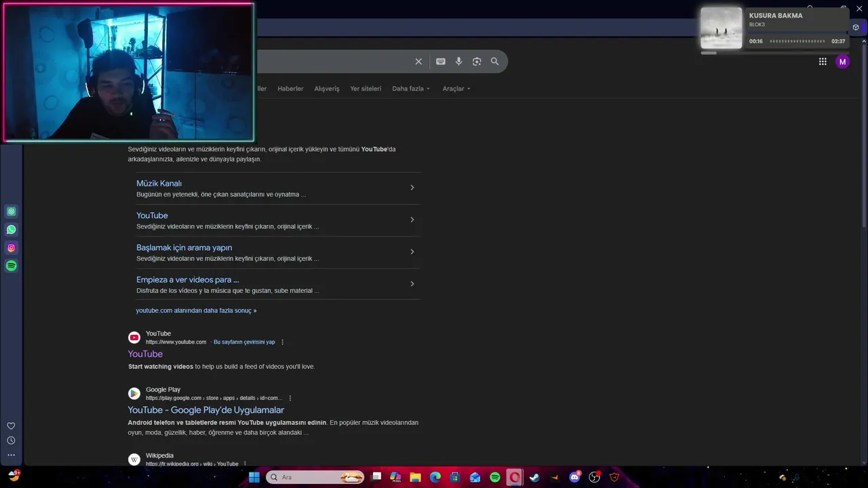Open OBS Studio from the taskbar
The width and height of the screenshot is (868, 488).
click(595, 477)
